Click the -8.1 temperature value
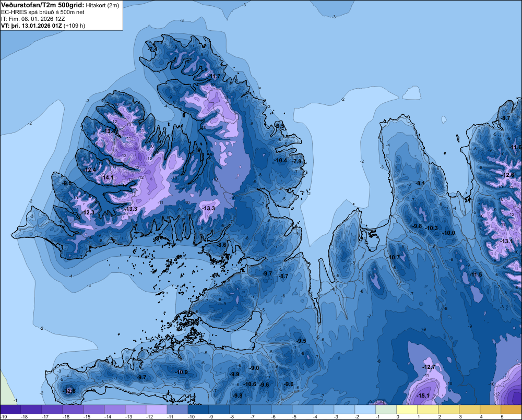 (420, 183)
